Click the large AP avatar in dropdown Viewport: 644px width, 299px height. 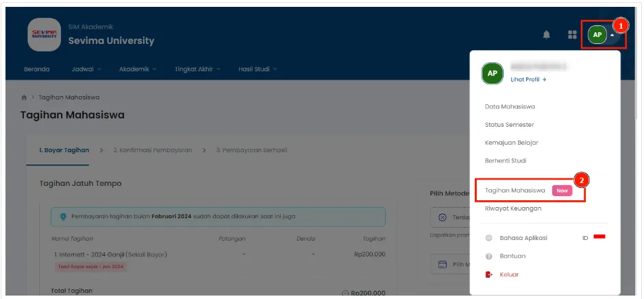[x=492, y=73]
